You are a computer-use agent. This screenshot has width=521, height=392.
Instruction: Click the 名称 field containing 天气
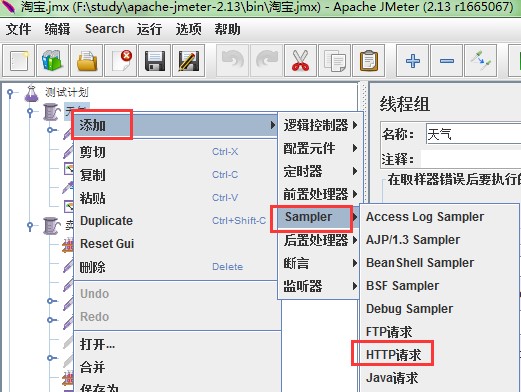(x=473, y=134)
